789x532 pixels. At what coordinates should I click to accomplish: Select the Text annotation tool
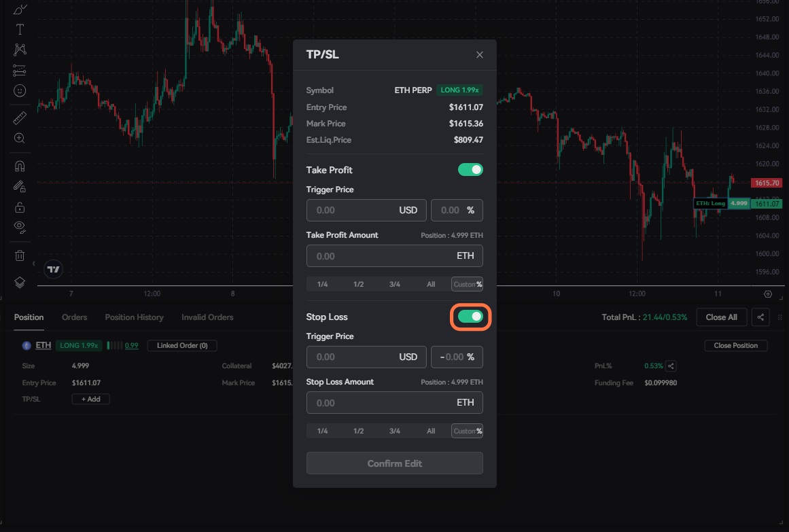(x=20, y=30)
